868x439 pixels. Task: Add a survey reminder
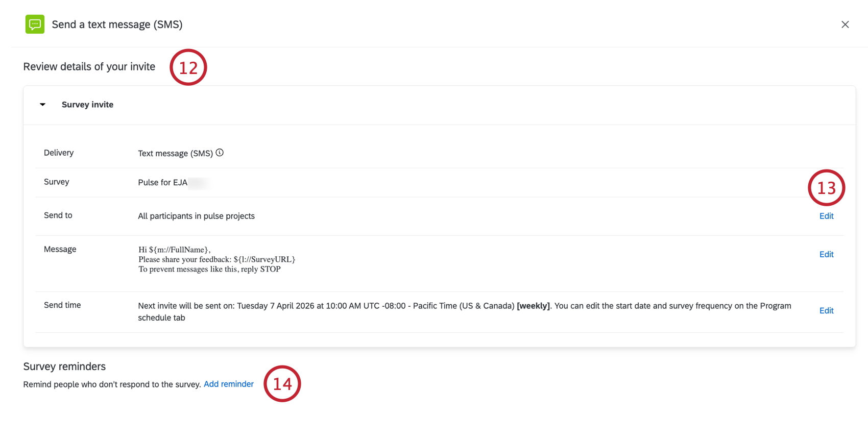click(229, 384)
